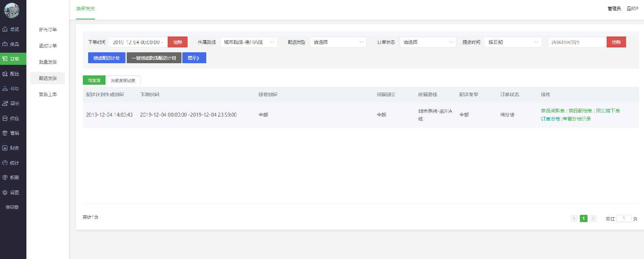Click the next page arrow in pagination
This screenshot has width=644, height=259.
pyautogui.click(x=593, y=218)
